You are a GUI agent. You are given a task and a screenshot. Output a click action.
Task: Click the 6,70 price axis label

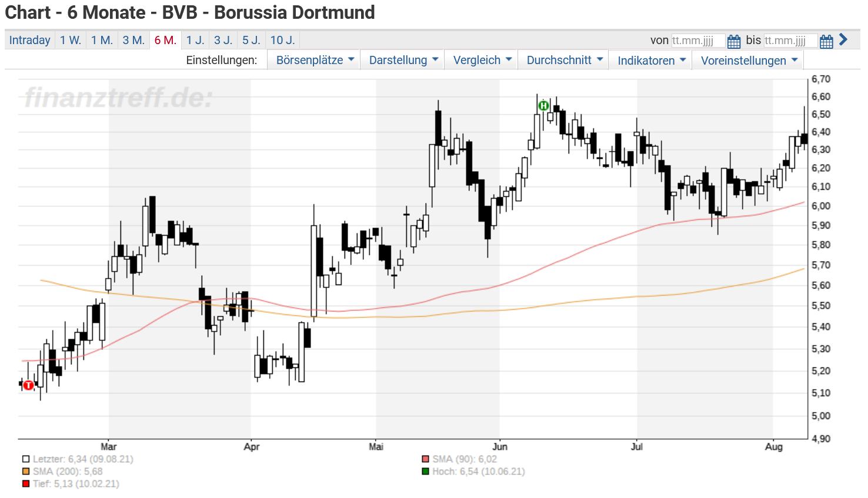[x=821, y=79]
